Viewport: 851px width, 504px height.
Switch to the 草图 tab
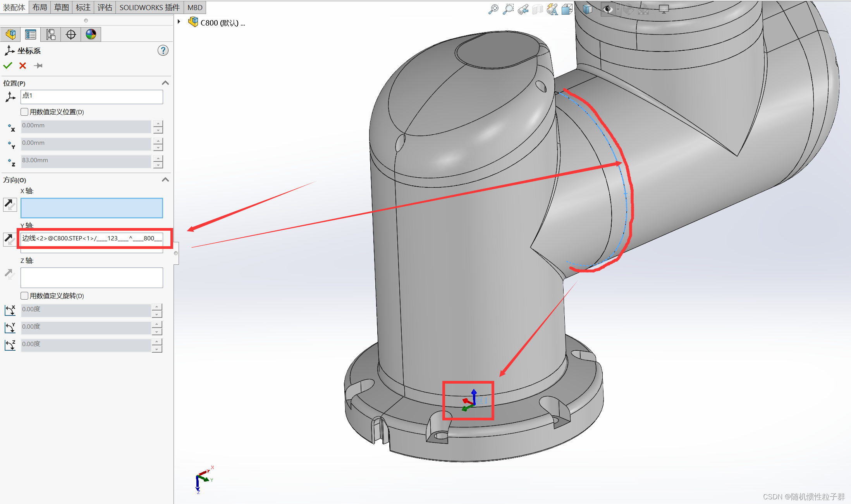pyautogui.click(x=61, y=7)
